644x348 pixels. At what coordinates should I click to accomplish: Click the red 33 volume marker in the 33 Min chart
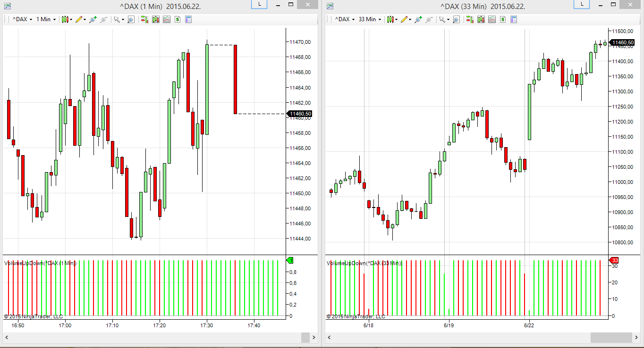pos(615,260)
